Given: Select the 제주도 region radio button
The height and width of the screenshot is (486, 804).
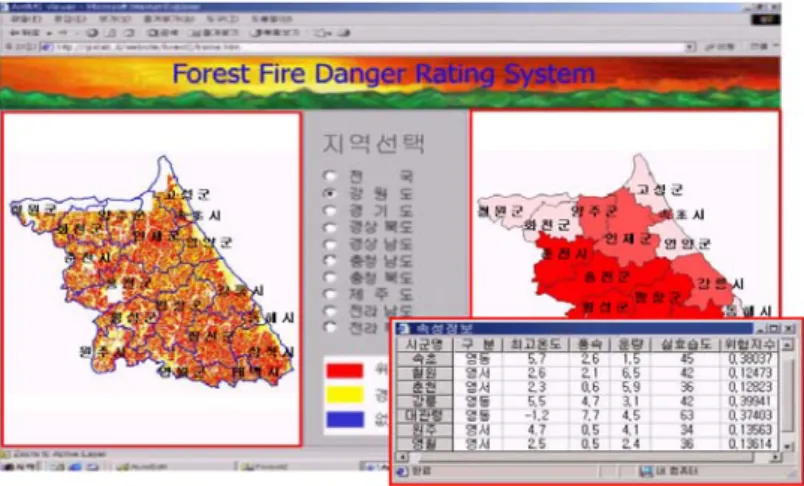Looking at the screenshot, I should pyautogui.click(x=331, y=294).
